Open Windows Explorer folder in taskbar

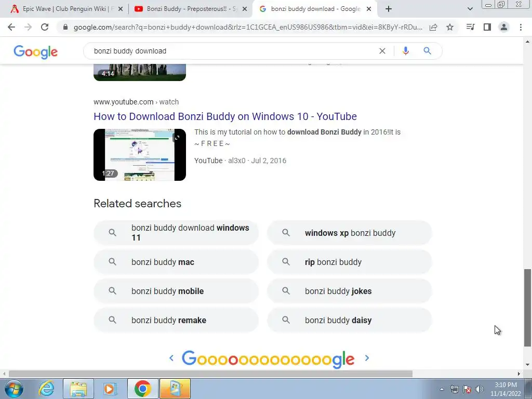(78, 389)
